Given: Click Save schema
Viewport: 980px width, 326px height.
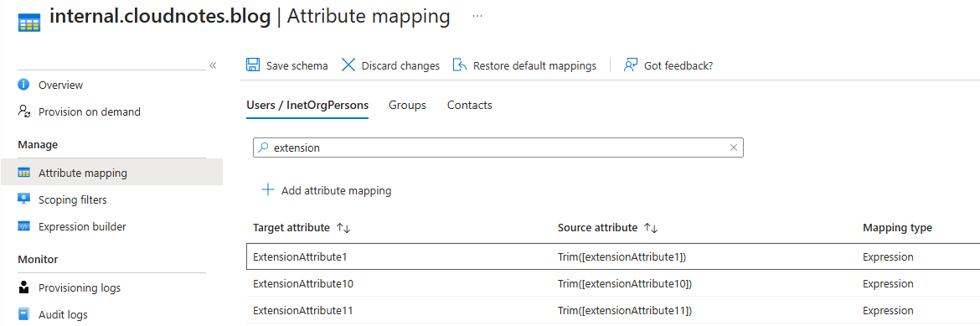Looking at the screenshot, I should [x=297, y=65].
